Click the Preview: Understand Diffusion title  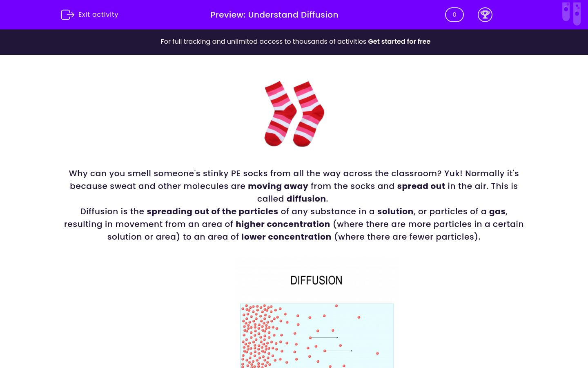274,15
